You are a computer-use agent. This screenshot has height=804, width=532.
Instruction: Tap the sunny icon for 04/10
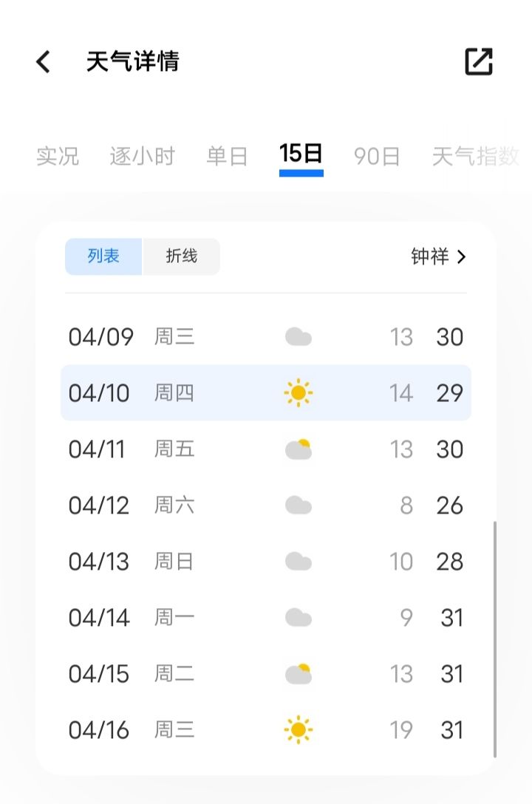click(299, 393)
